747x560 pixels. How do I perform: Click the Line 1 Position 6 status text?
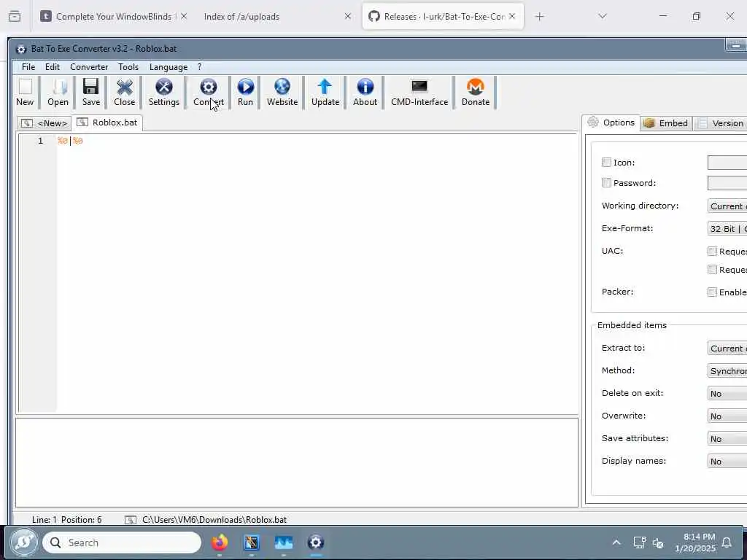tap(66, 519)
